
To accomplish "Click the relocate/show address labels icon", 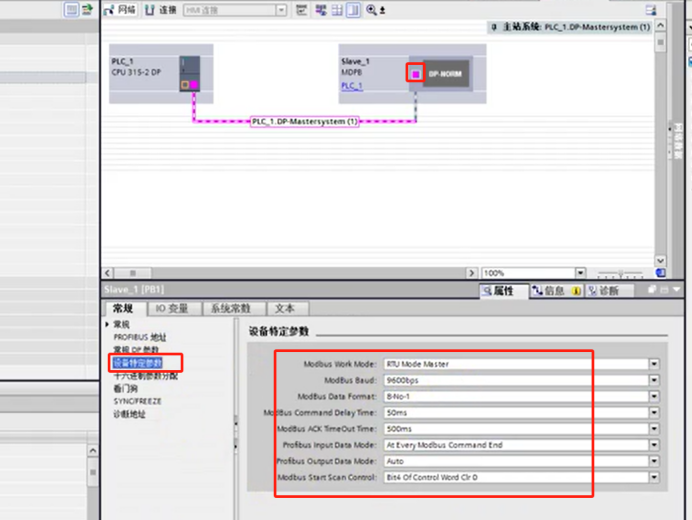I will click(301, 10).
